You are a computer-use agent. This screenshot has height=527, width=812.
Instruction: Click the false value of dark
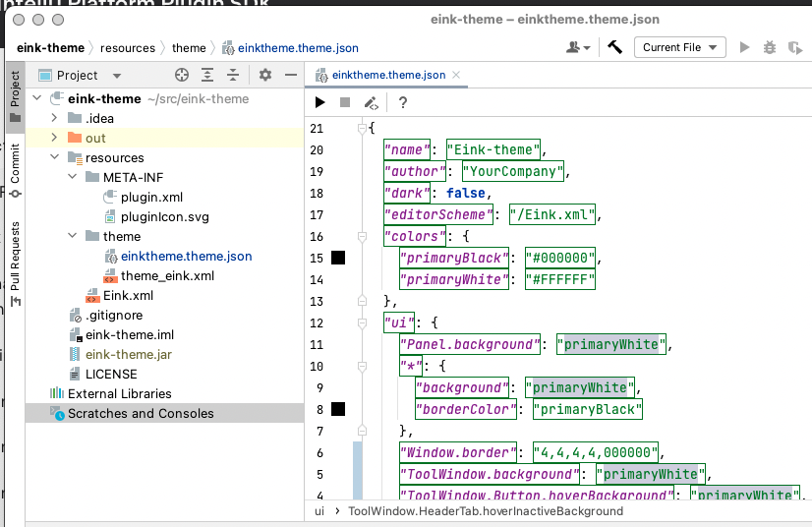[x=466, y=193]
